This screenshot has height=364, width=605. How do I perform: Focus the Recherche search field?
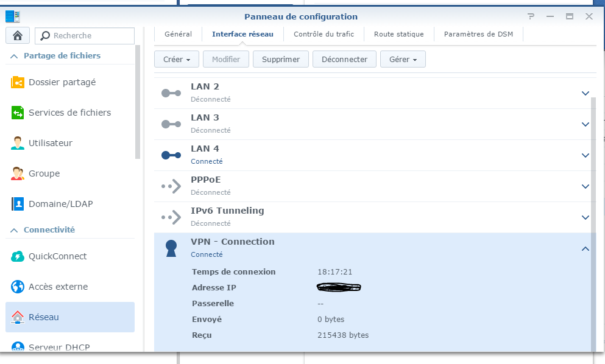[85, 35]
